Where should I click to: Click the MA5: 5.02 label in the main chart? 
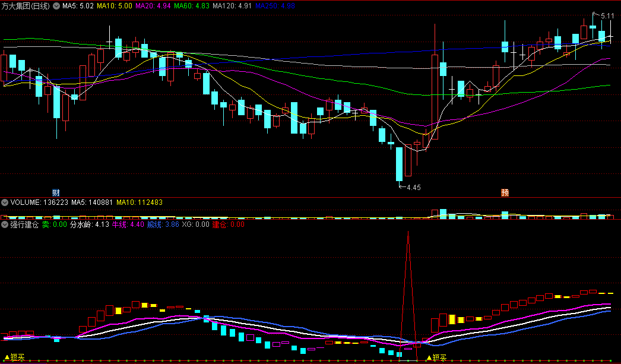point(78,6)
